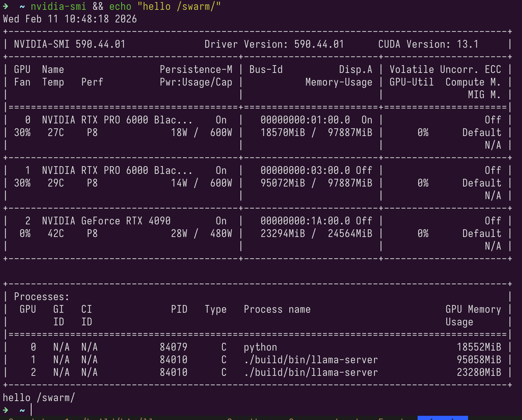
Task: Select the date line 'Wed Feb 11 10:48:18 2026'
Action: 70,19
